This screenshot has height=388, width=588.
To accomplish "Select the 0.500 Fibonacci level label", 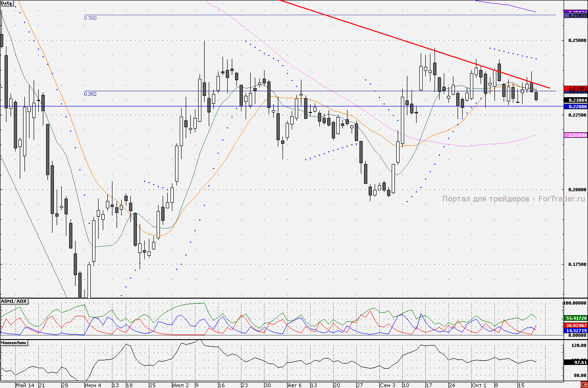I will tap(90, 18).
